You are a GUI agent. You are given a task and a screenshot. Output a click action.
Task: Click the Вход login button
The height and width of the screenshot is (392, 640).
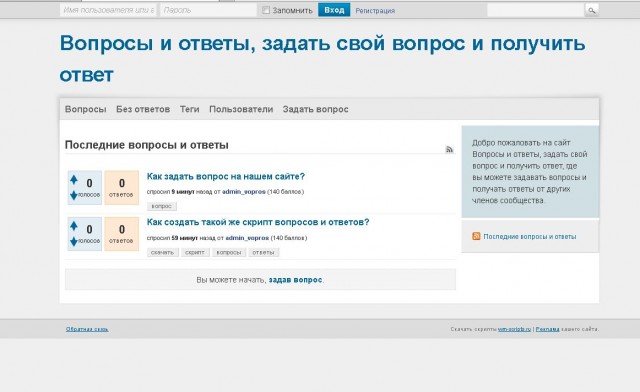point(334,10)
